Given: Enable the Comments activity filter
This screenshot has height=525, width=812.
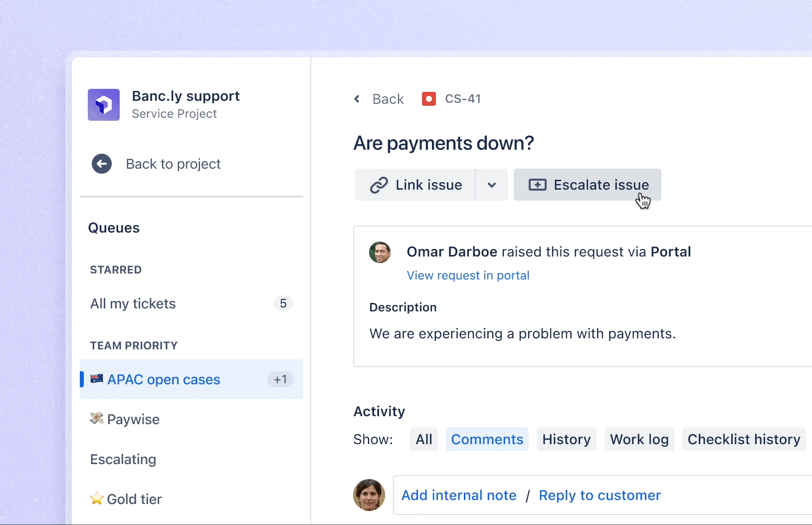Looking at the screenshot, I should (487, 439).
